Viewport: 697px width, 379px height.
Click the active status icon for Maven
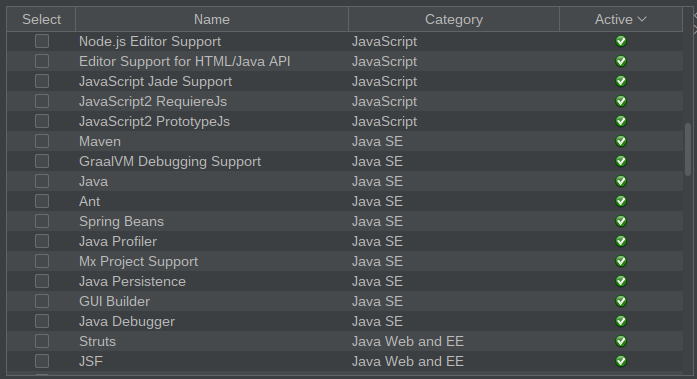tap(621, 141)
